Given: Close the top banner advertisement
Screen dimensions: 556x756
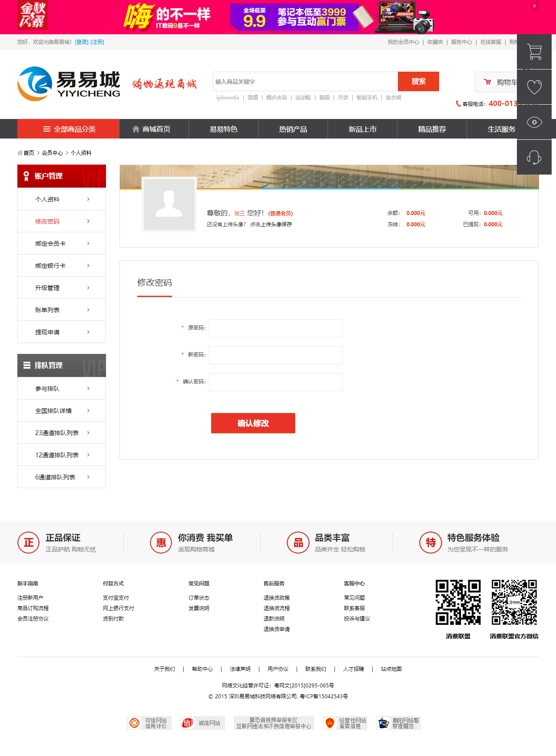Looking at the screenshot, I should click(534, 6).
